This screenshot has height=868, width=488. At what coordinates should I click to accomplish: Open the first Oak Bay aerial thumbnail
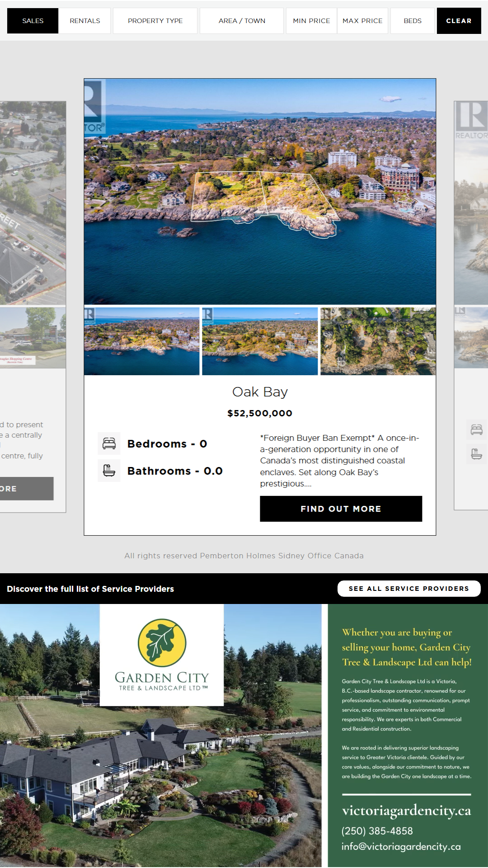coord(142,341)
